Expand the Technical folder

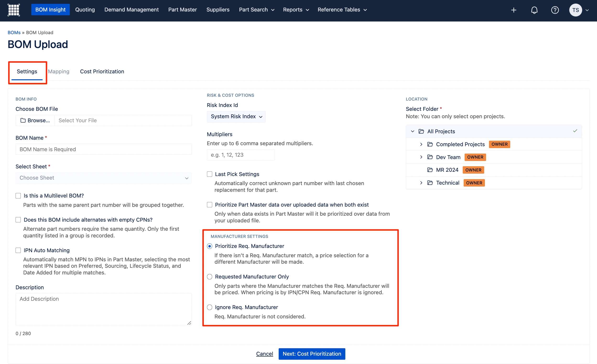coord(421,183)
